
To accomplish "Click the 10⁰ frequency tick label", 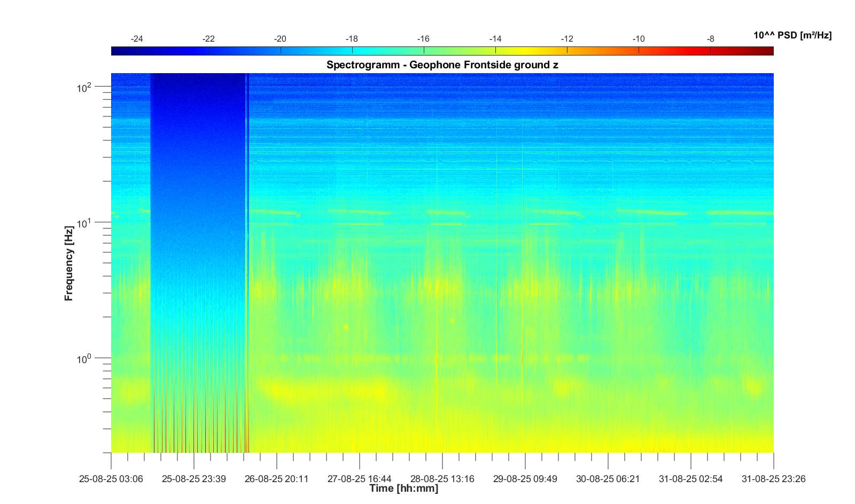I will [x=84, y=359].
